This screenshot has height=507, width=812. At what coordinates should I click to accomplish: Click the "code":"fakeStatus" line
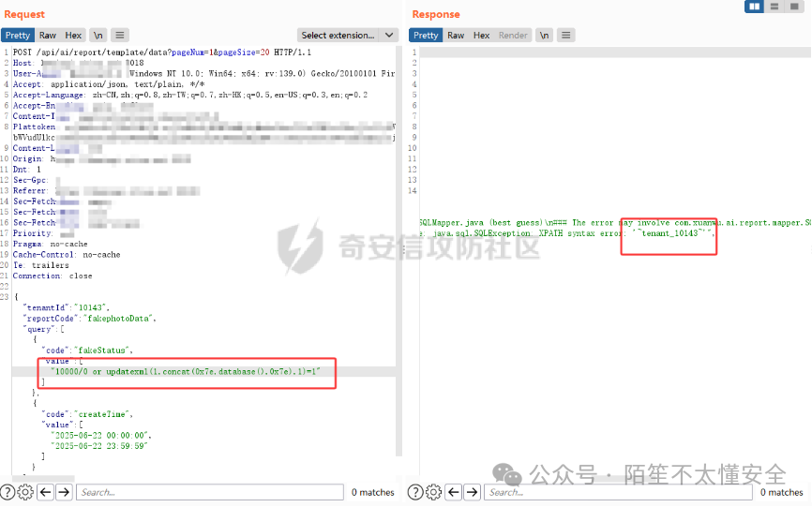[x=87, y=350]
